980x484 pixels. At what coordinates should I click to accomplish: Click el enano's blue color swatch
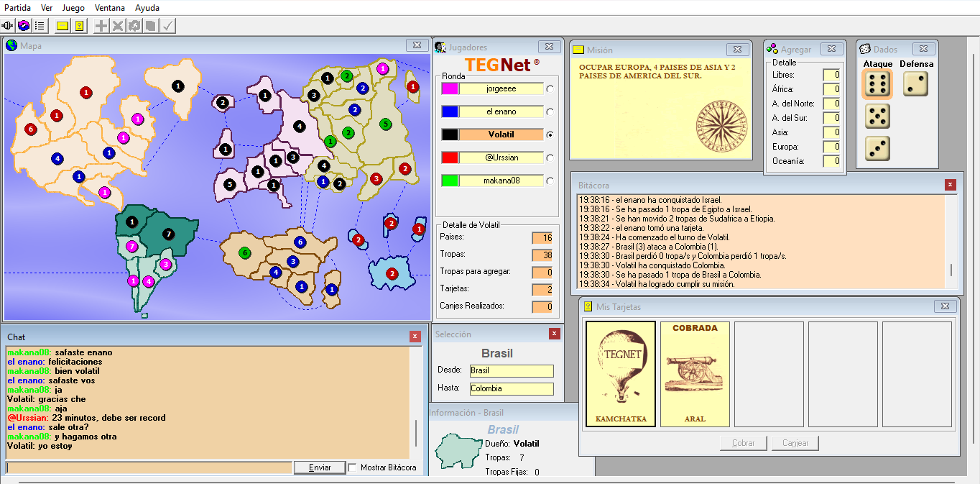[450, 111]
